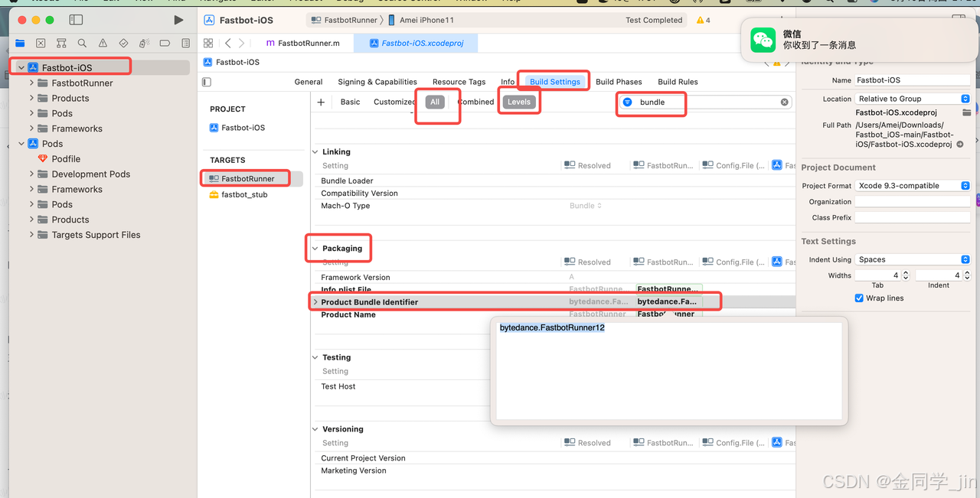Open the related items grid icon
The width and height of the screenshot is (980, 498).
208,44
